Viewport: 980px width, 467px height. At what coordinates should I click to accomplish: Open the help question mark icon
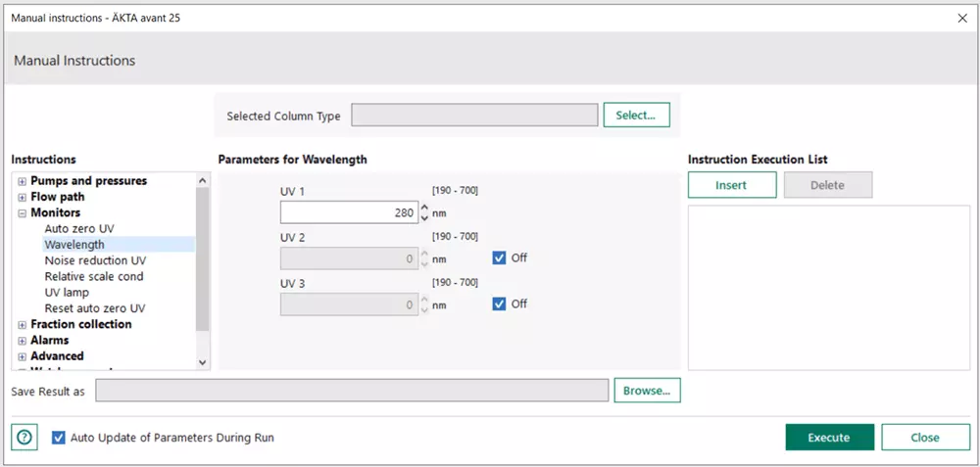coord(25,438)
